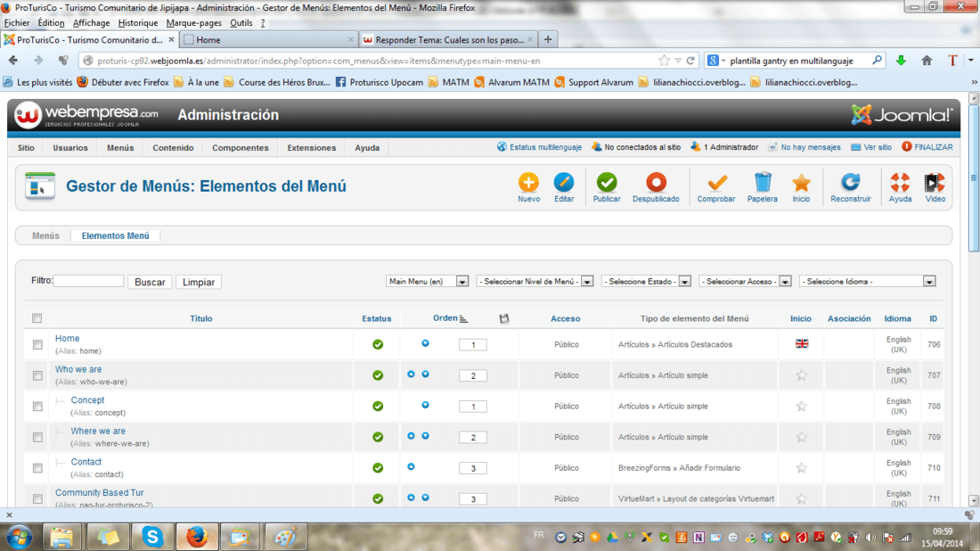Click the Limpiar filter button
The height and width of the screenshot is (551, 980).
coord(199,282)
